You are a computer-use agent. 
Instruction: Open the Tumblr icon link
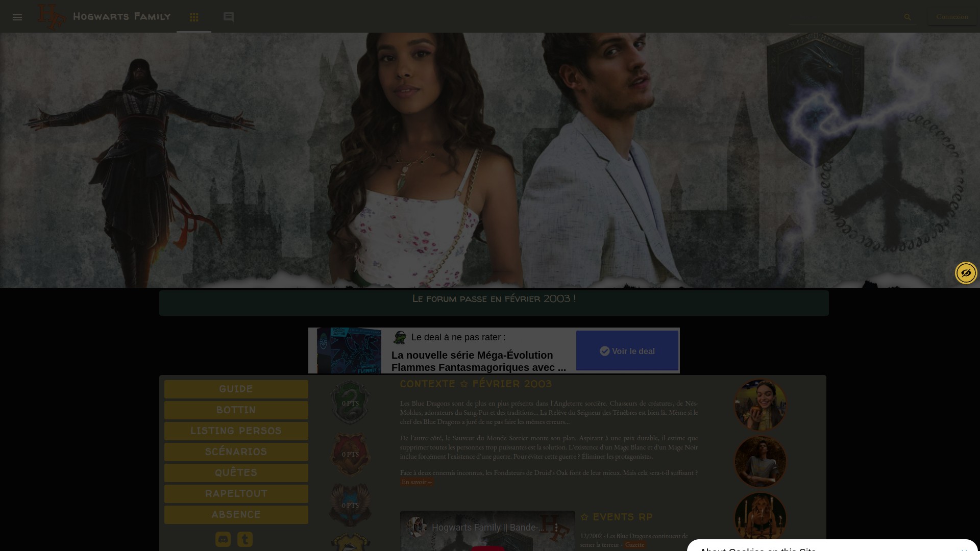coord(245,539)
